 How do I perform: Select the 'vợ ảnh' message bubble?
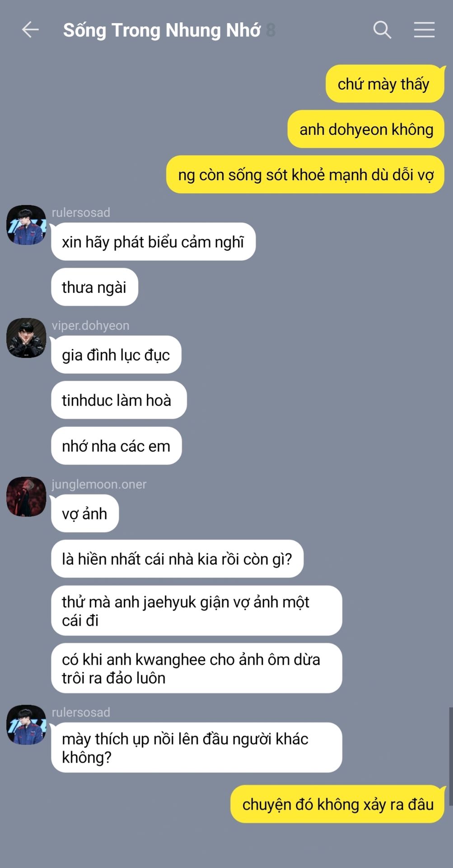point(85,514)
